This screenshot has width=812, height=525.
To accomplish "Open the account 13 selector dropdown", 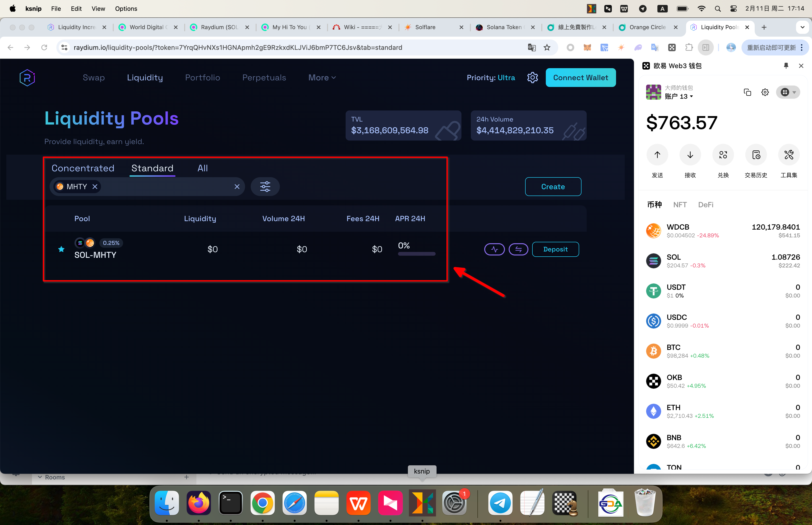I will (679, 97).
